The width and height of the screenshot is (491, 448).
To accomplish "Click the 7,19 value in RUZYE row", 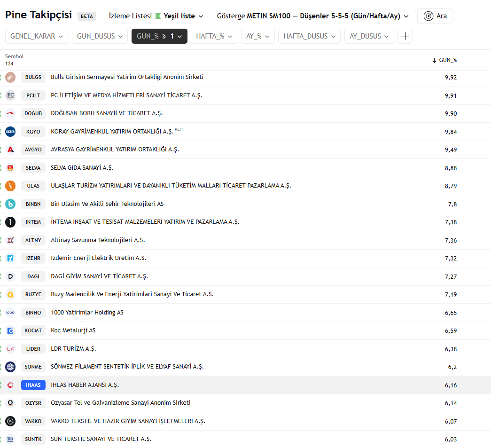I will coord(451,294).
